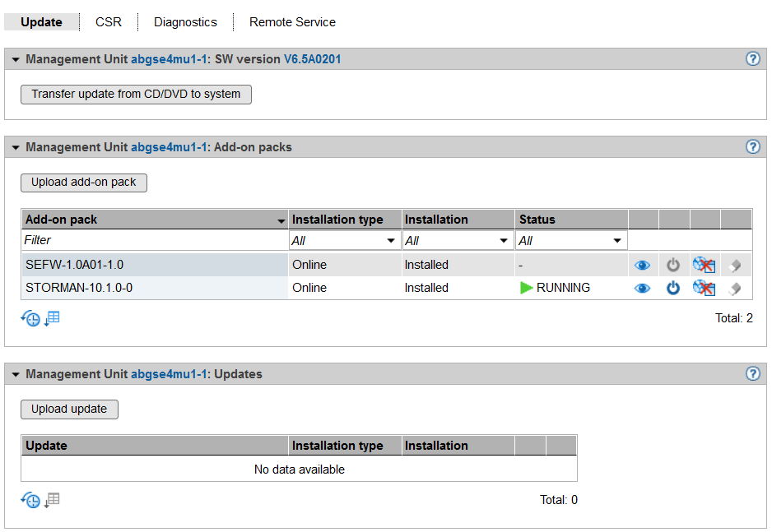Open help for the Updates section
This screenshot has width=772, height=532.
(x=752, y=374)
